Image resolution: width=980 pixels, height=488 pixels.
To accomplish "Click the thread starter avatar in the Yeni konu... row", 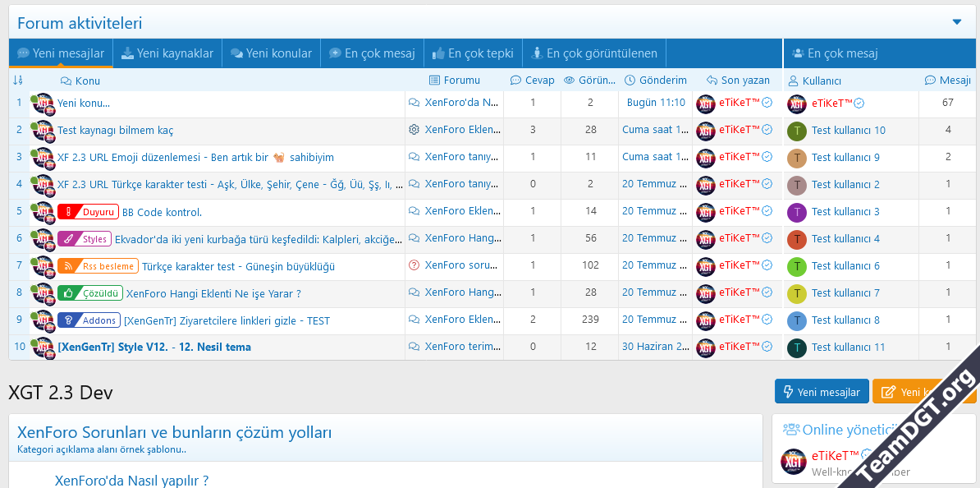I will pos(44,104).
